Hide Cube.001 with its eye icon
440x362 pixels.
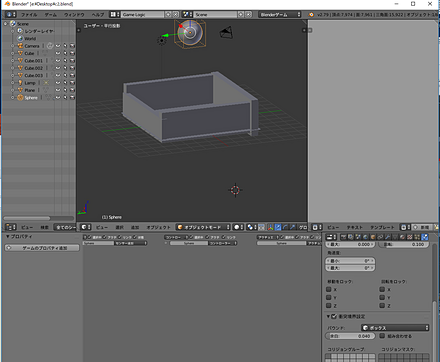(58, 61)
